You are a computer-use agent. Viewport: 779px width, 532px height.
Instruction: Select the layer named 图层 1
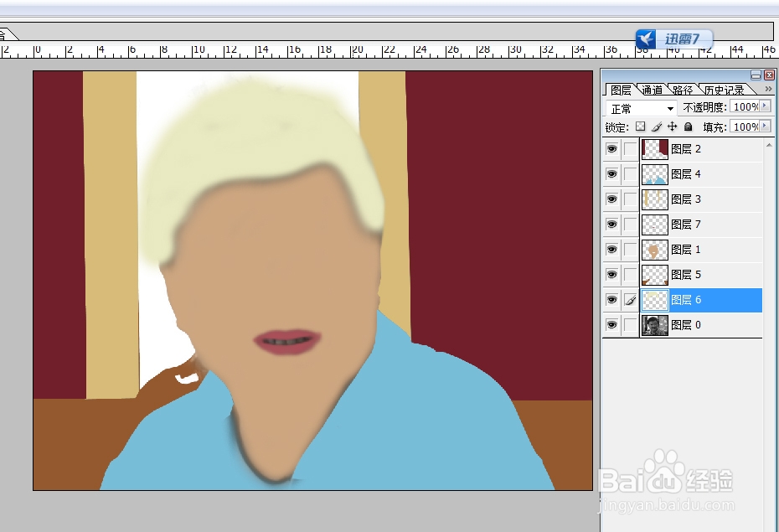click(685, 250)
